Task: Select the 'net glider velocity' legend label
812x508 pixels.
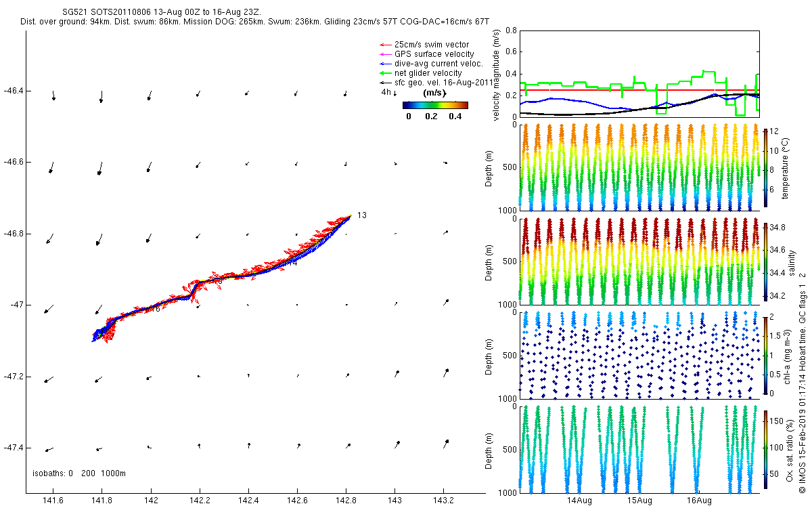Action: [428, 73]
